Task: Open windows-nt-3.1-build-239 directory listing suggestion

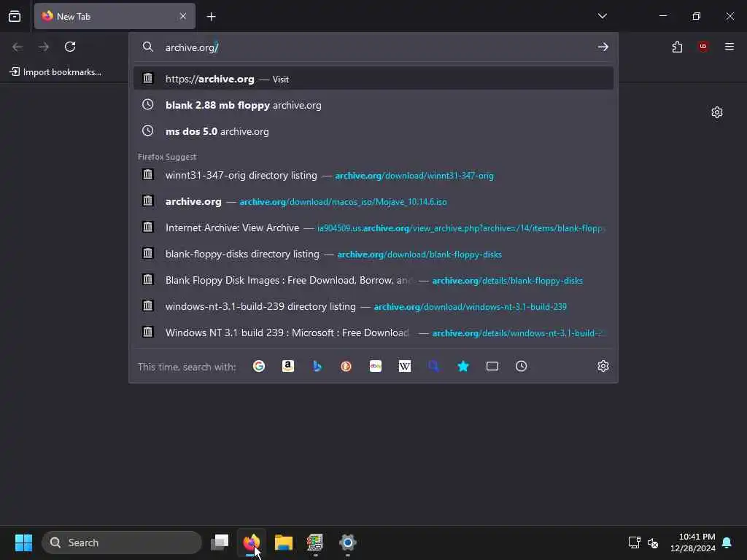Action: pos(373,306)
